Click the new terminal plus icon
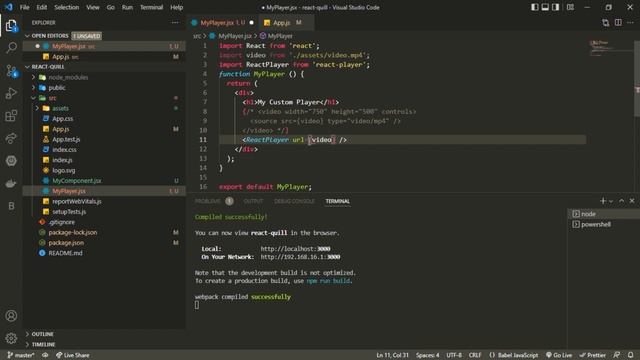640x360 pixels. [x=603, y=201]
